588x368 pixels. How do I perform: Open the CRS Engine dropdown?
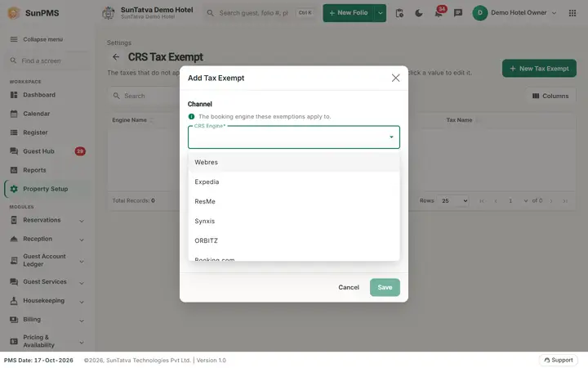tap(294, 137)
